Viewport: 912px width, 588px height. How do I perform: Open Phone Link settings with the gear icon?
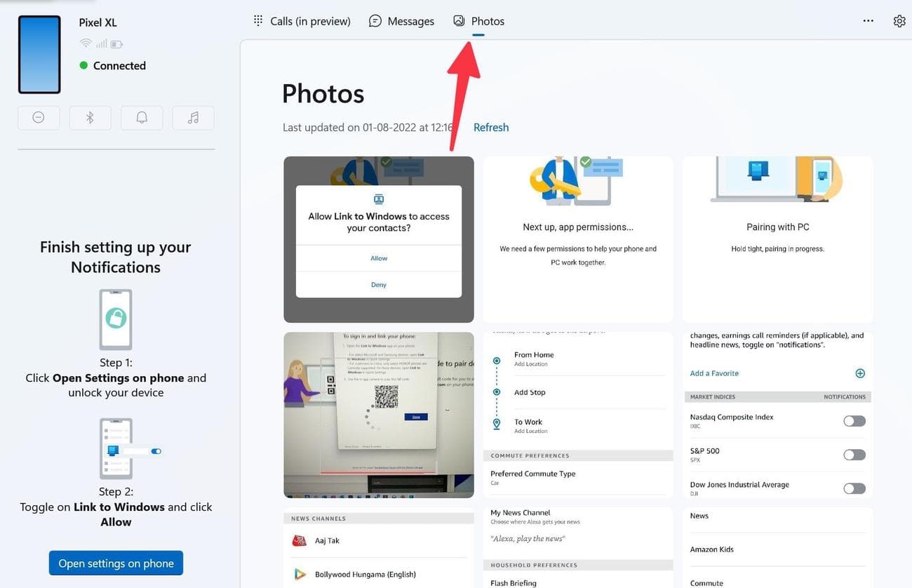899,20
